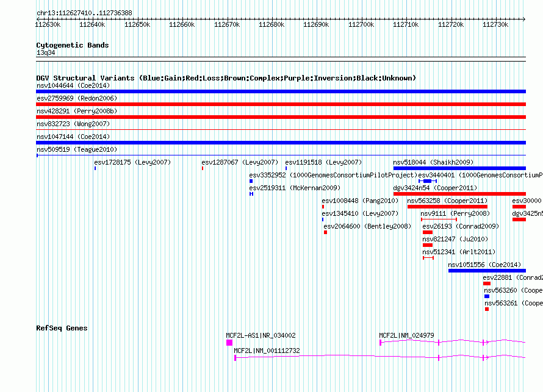Click the chr13:112627410..112736388 coordinate label
The width and height of the screenshot is (543, 392).
(x=84, y=13)
